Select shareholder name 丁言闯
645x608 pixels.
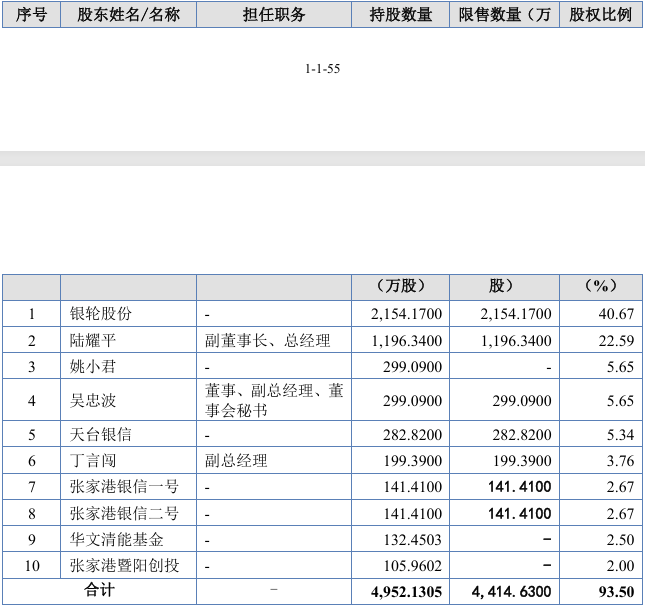coord(93,461)
